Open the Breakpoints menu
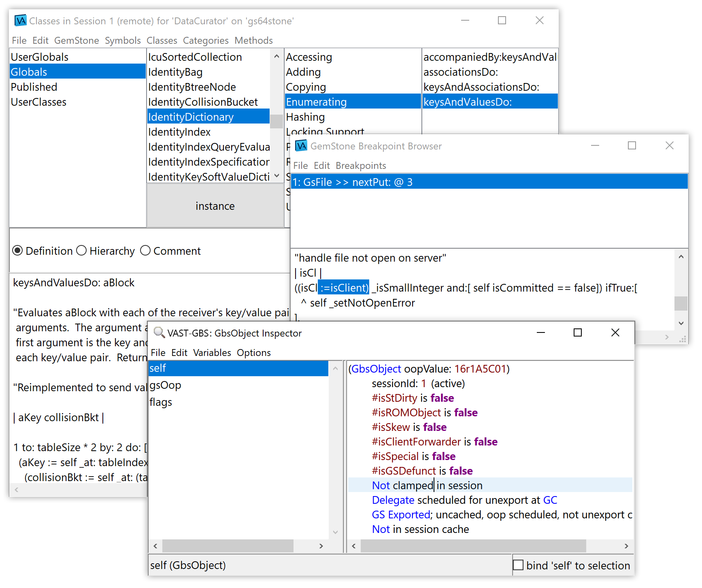This screenshot has width=702, height=588. [x=361, y=166]
